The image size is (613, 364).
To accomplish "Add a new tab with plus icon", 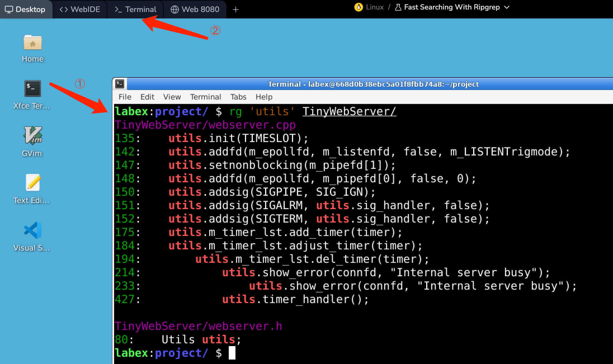I will pos(236,10).
